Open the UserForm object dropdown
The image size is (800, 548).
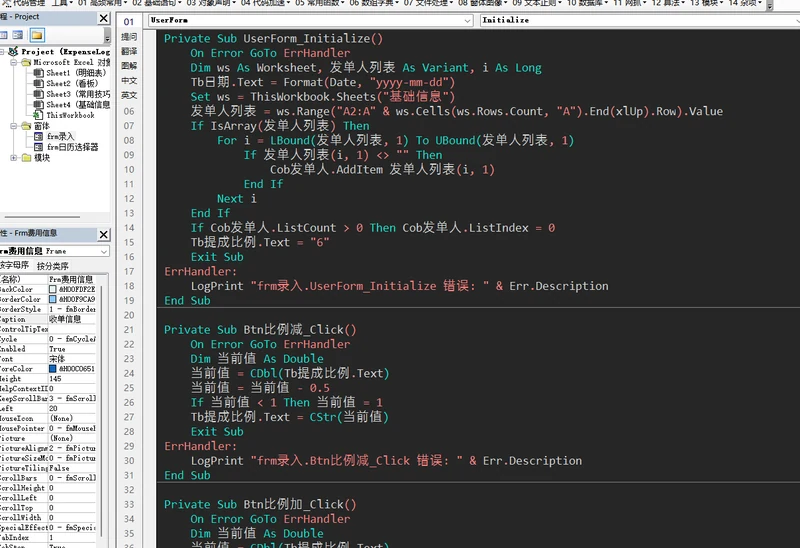(x=467, y=20)
